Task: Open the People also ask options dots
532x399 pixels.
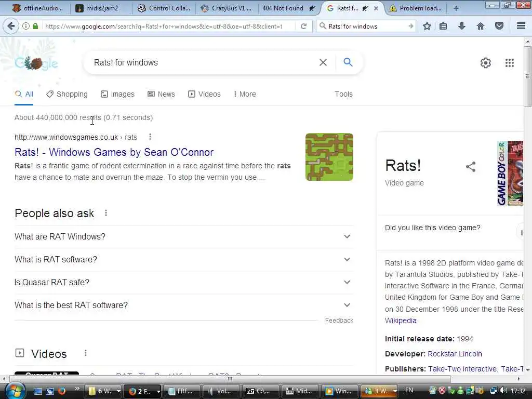Action: [x=106, y=212]
